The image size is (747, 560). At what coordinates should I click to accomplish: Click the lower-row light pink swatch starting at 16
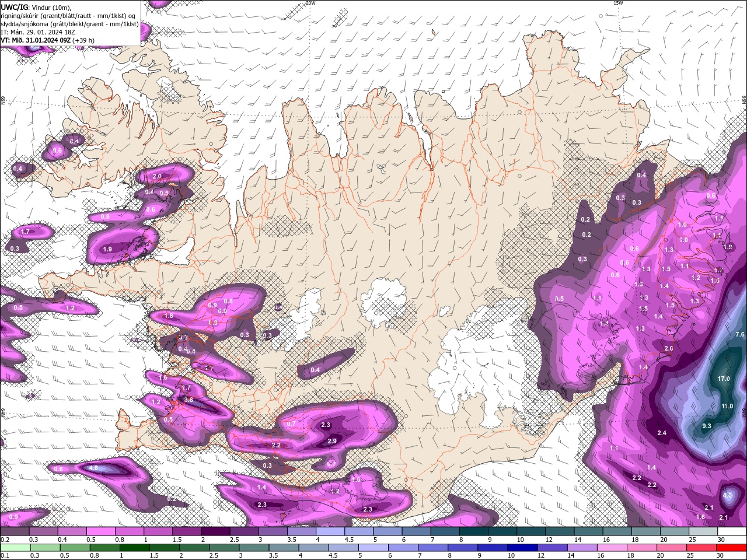[x=613, y=548]
